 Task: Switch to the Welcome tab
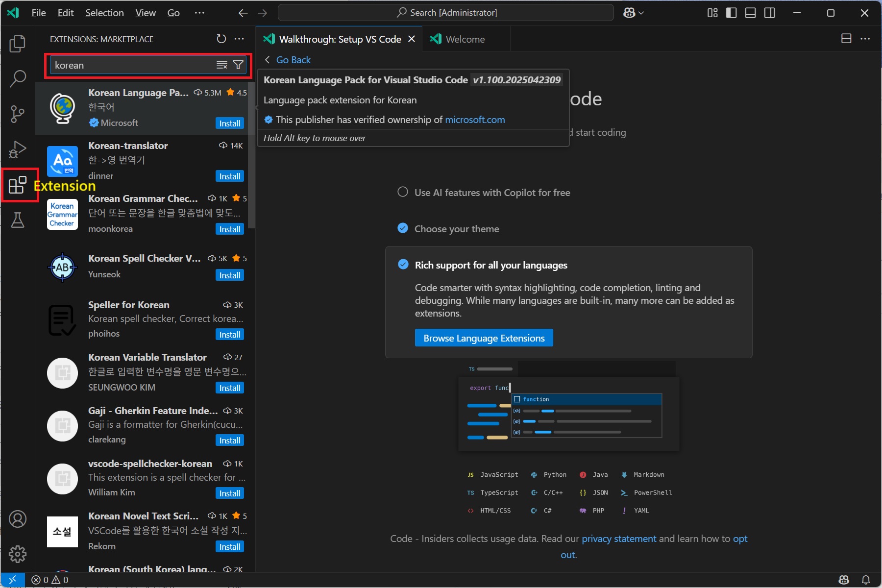[465, 39]
